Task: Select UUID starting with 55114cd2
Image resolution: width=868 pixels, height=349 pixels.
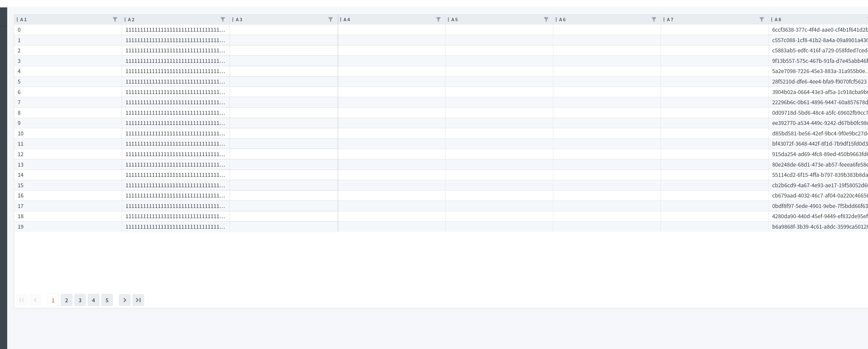Action: (x=820, y=175)
